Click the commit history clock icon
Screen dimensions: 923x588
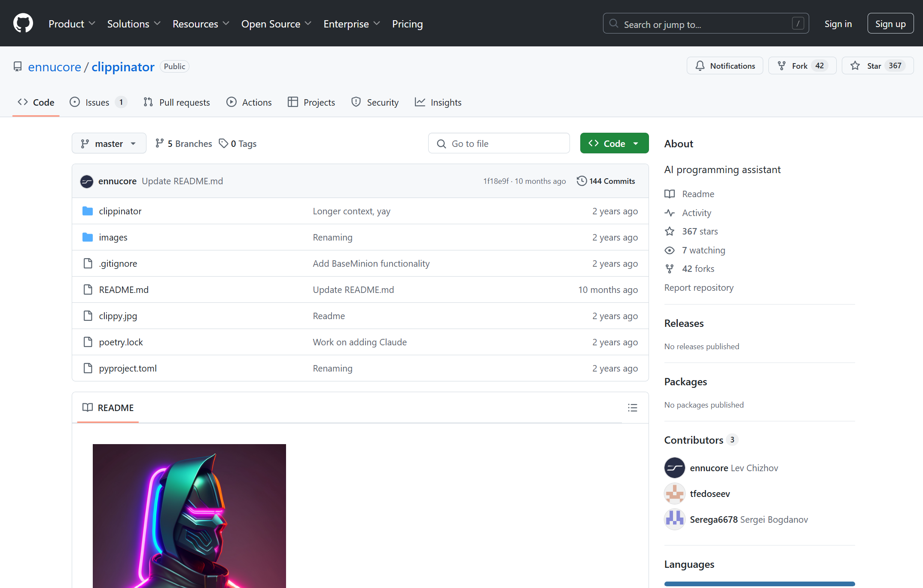(x=582, y=181)
